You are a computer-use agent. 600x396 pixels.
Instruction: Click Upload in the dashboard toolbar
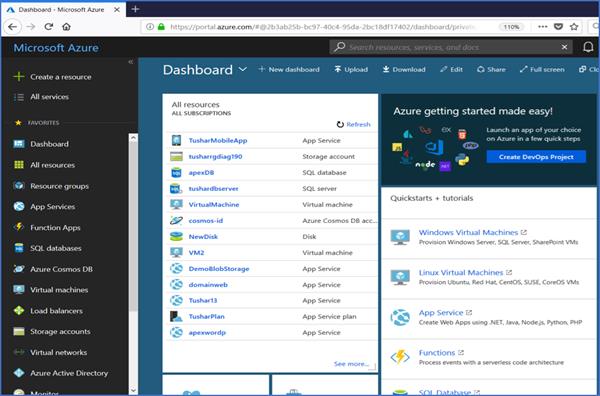351,70
